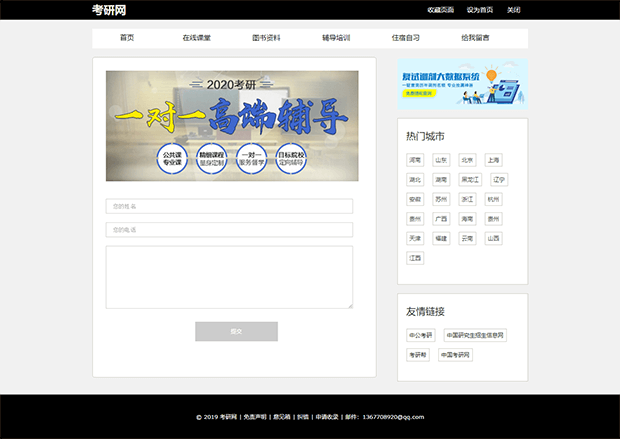Focus the 您的电话 phone input field
The width and height of the screenshot is (620, 439).
point(229,230)
